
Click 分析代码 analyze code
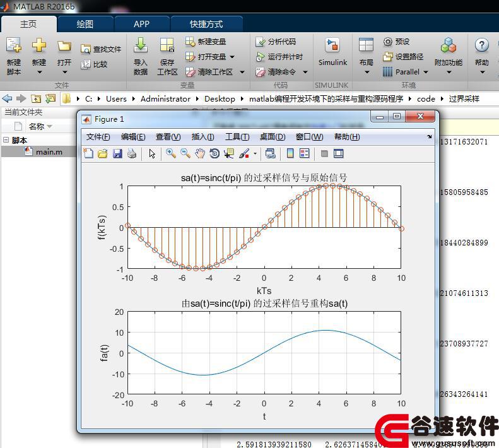276,42
